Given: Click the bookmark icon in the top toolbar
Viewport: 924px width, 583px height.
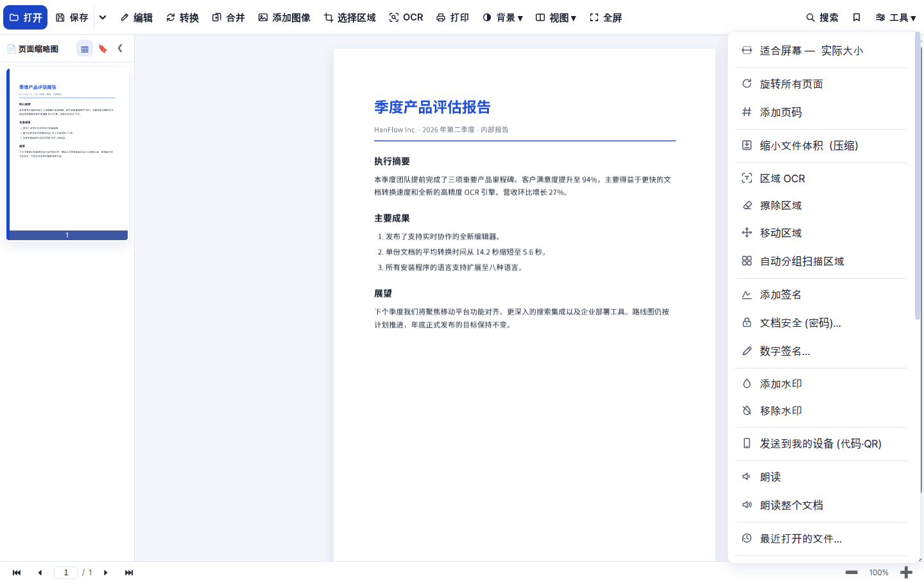Looking at the screenshot, I should point(857,17).
